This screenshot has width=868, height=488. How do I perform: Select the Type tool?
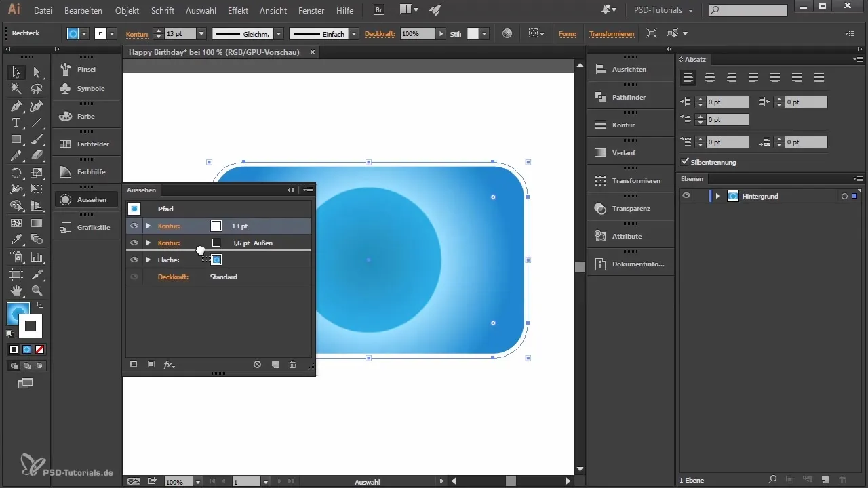(x=16, y=123)
